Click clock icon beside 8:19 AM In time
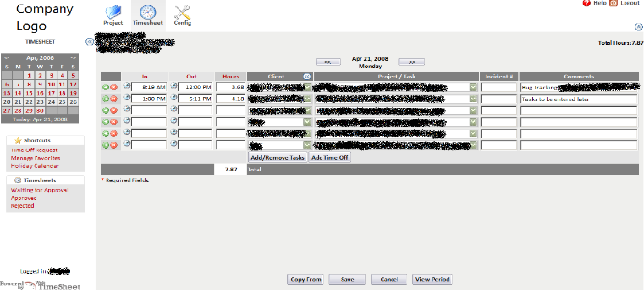Image resolution: width=644 pixels, height=290 pixels. [127, 86]
